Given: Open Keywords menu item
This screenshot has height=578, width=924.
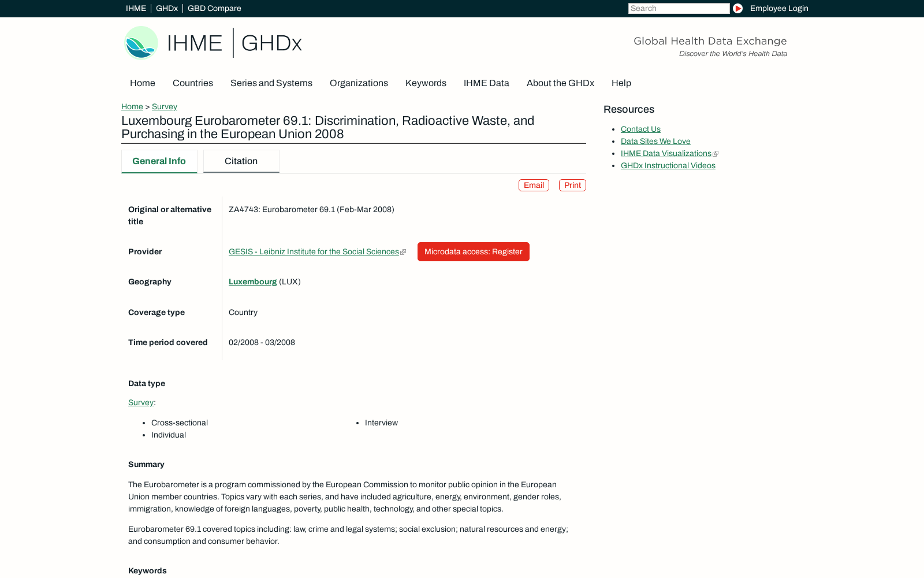Looking at the screenshot, I should point(426,83).
